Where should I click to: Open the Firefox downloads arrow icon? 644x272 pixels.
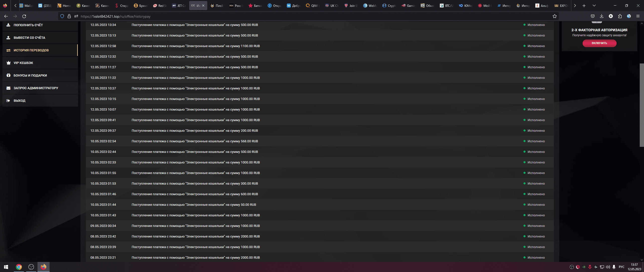coord(601,16)
